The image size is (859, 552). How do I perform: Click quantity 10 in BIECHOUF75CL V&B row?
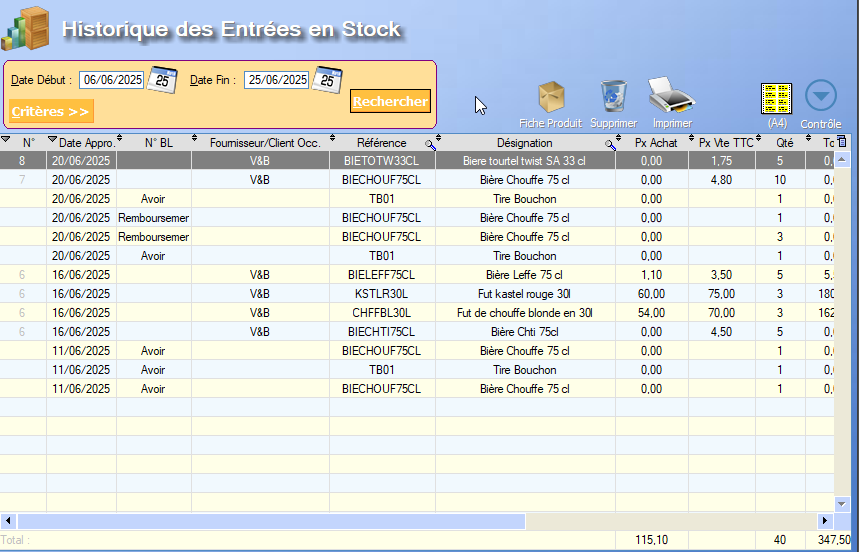click(x=780, y=180)
